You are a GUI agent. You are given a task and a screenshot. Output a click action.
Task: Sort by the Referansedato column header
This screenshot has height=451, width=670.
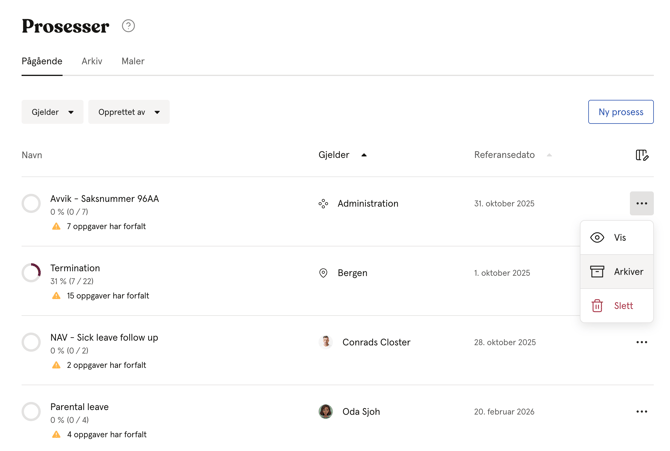click(x=512, y=155)
